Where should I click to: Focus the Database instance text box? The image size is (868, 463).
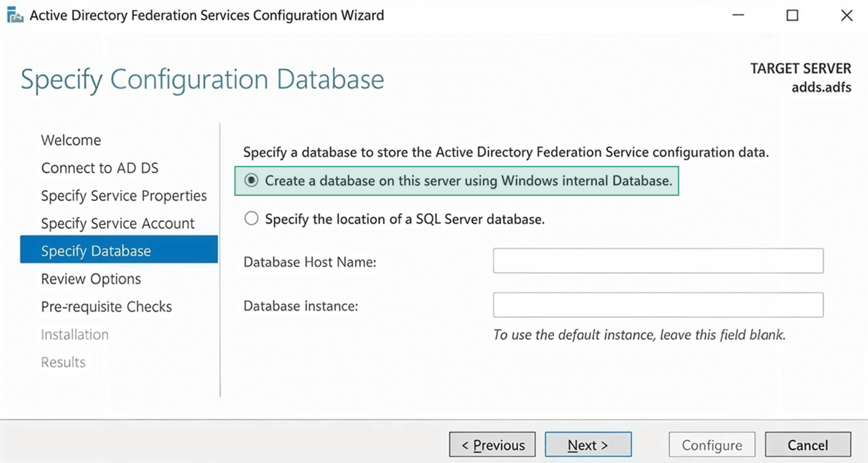point(658,305)
